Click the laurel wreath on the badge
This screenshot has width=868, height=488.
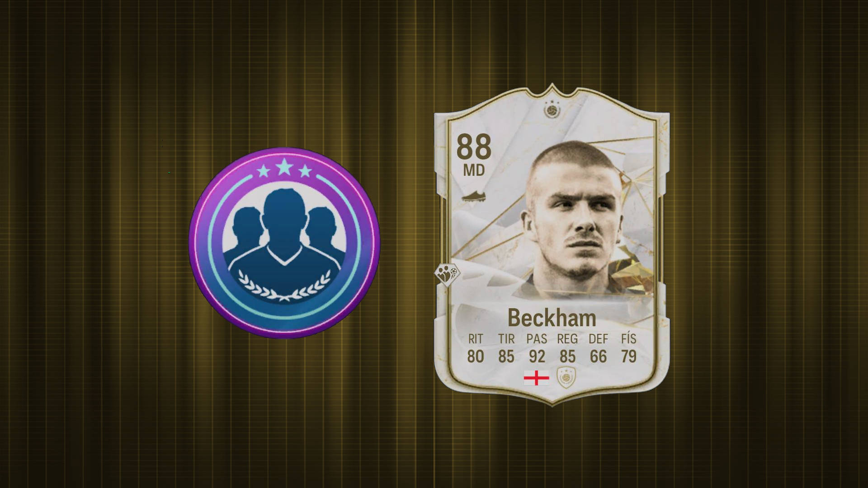(x=284, y=286)
